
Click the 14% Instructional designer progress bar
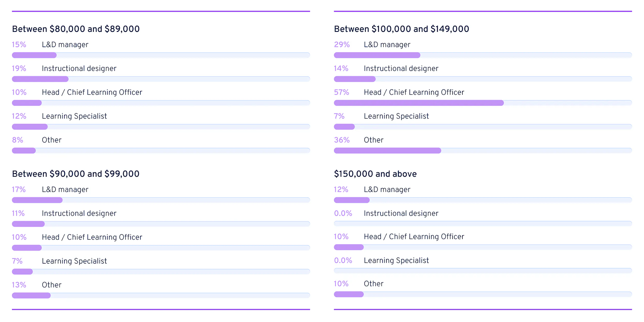click(x=483, y=79)
